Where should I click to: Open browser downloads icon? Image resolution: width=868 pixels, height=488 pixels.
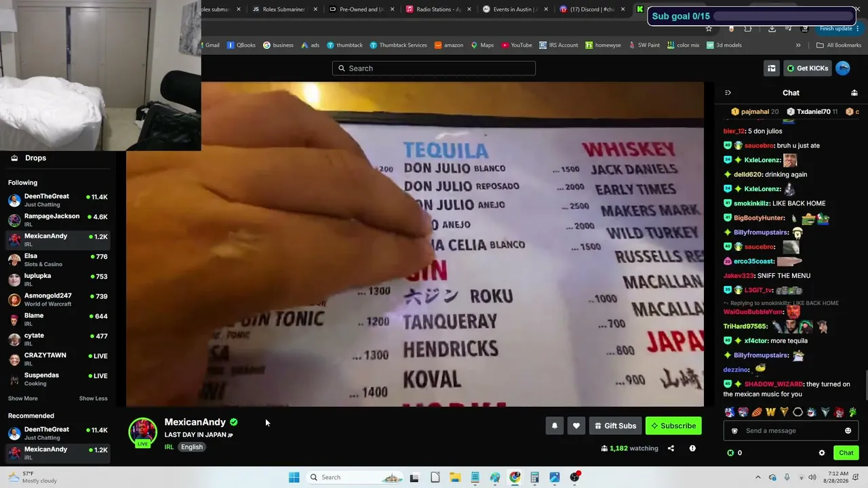pos(772,28)
